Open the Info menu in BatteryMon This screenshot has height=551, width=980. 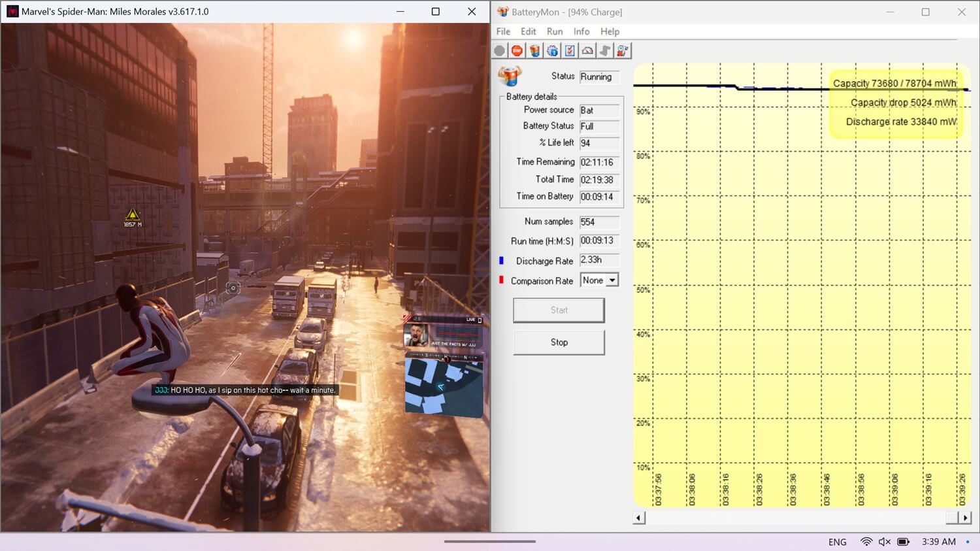[581, 31]
